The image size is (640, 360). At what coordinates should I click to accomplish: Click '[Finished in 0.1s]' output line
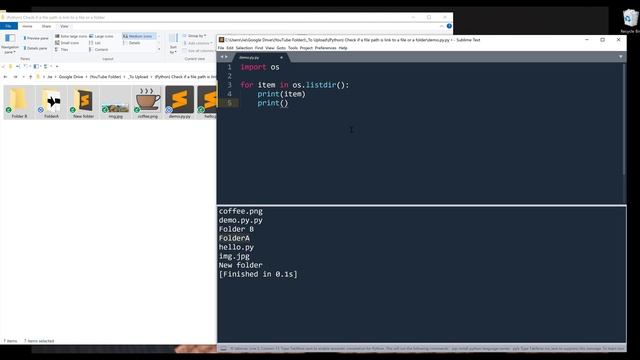(x=258, y=274)
